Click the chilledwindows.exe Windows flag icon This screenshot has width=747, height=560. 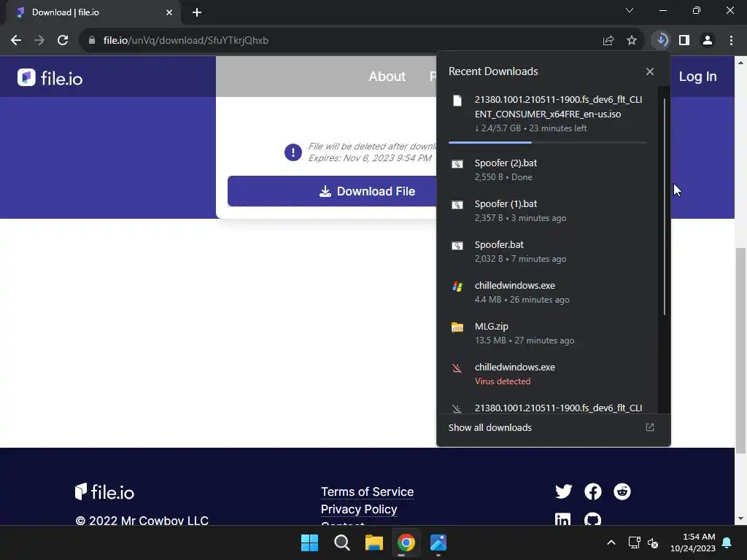[457, 286]
